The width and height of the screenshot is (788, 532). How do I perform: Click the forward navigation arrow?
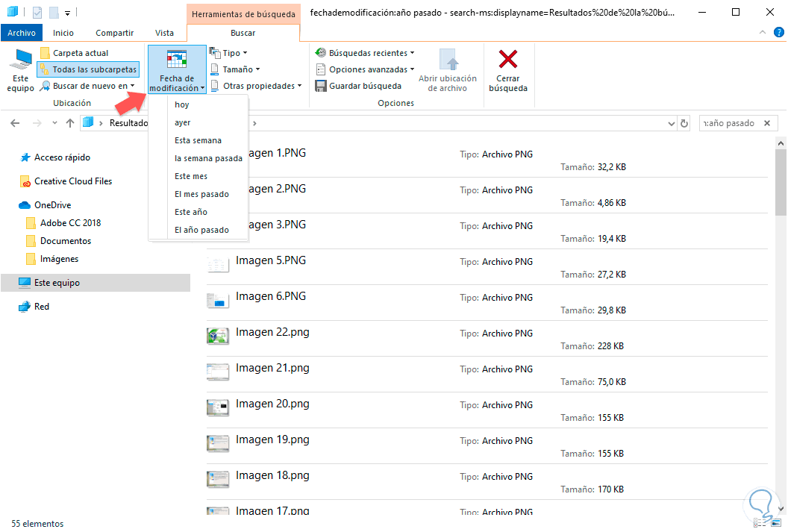(x=37, y=123)
